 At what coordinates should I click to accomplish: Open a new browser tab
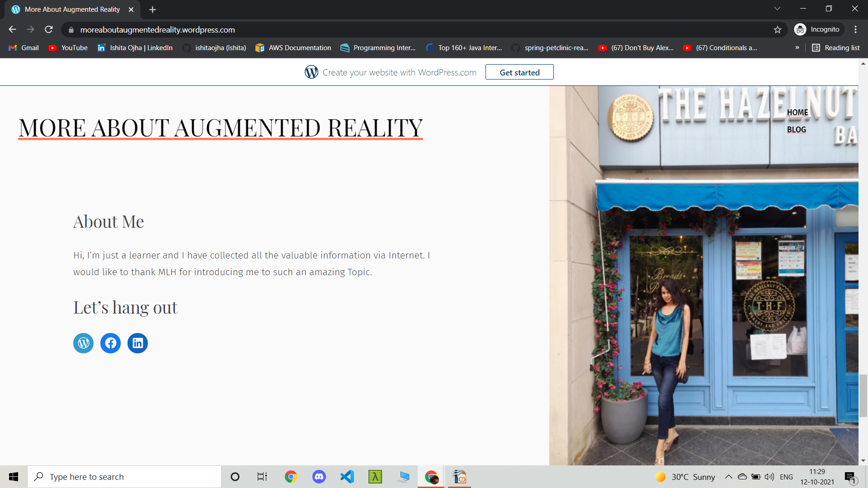(x=152, y=9)
